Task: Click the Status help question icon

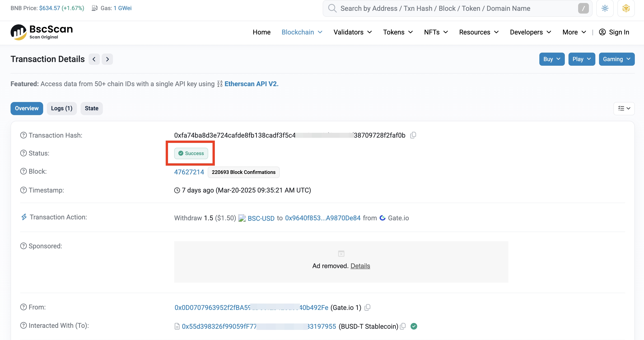Action: (23, 153)
